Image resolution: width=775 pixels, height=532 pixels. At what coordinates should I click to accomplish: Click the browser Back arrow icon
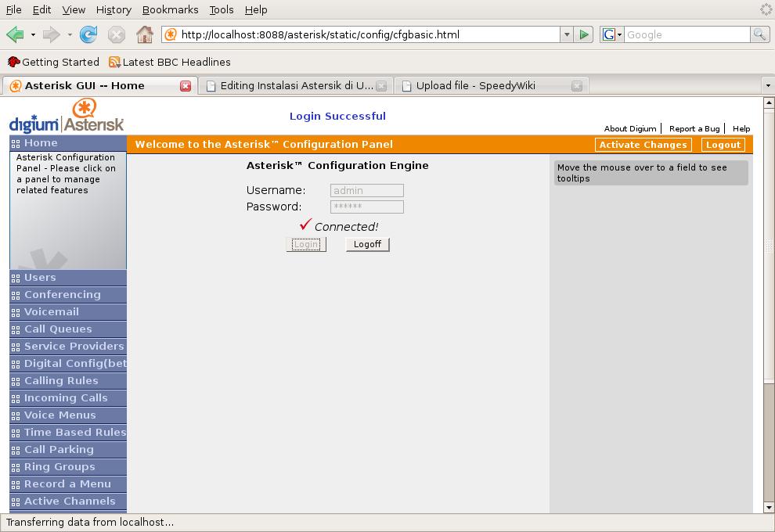(15, 34)
